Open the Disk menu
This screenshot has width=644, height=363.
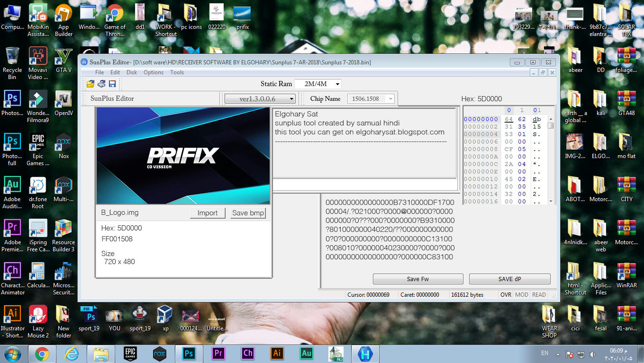click(x=132, y=72)
